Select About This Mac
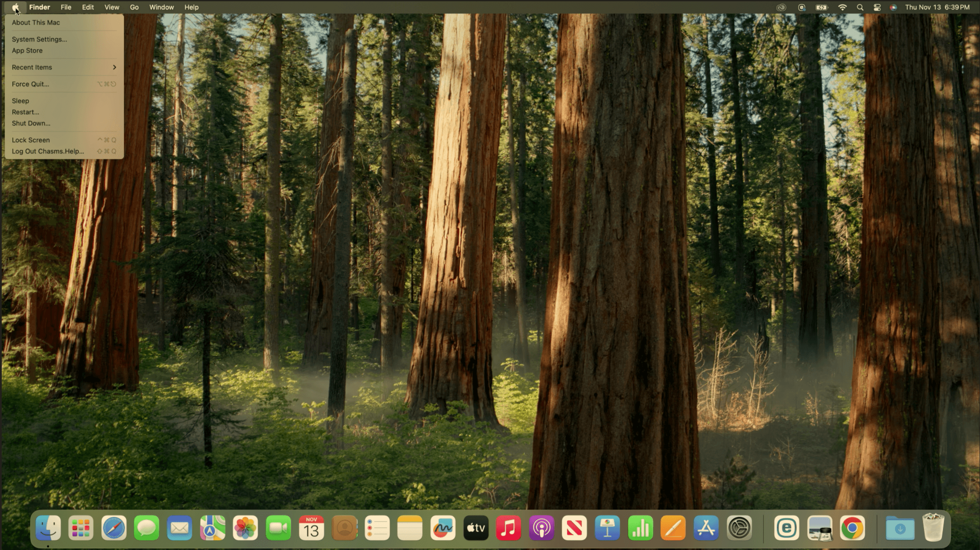Viewport: 980px width, 550px height. 36,23
